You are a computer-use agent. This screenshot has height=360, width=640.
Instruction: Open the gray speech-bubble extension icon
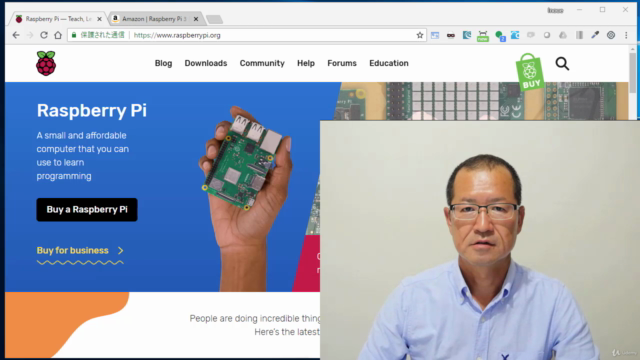pos(531,35)
